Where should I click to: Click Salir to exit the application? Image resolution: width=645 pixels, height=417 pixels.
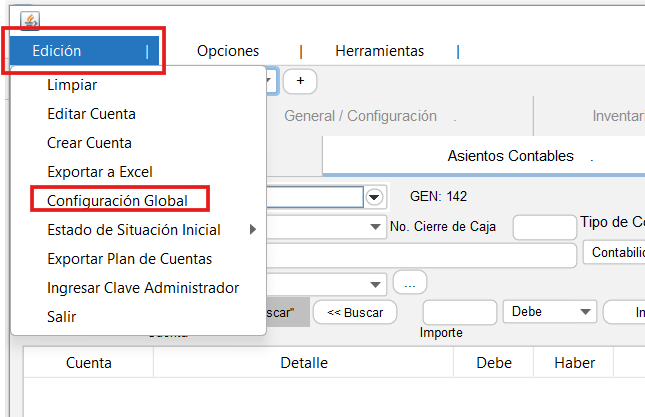tap(61, 316)
